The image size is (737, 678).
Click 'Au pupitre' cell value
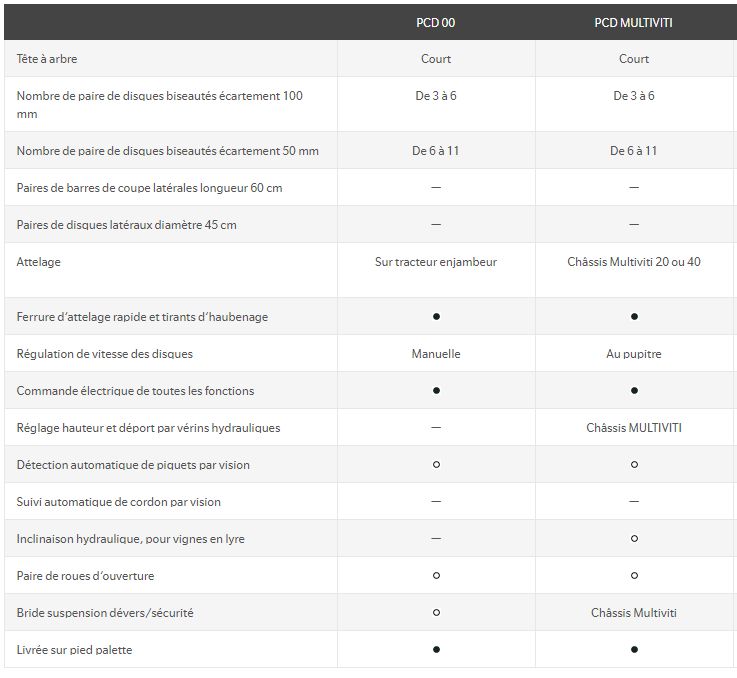634,354
